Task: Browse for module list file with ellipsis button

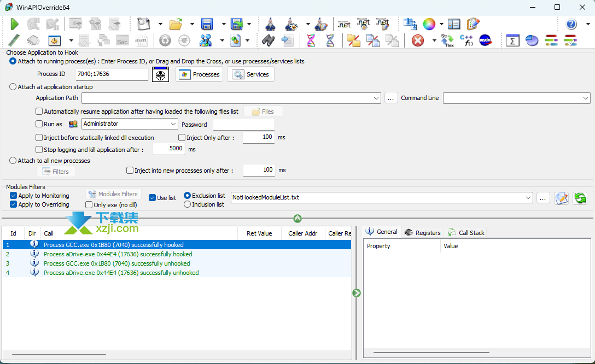Action: 543,198
